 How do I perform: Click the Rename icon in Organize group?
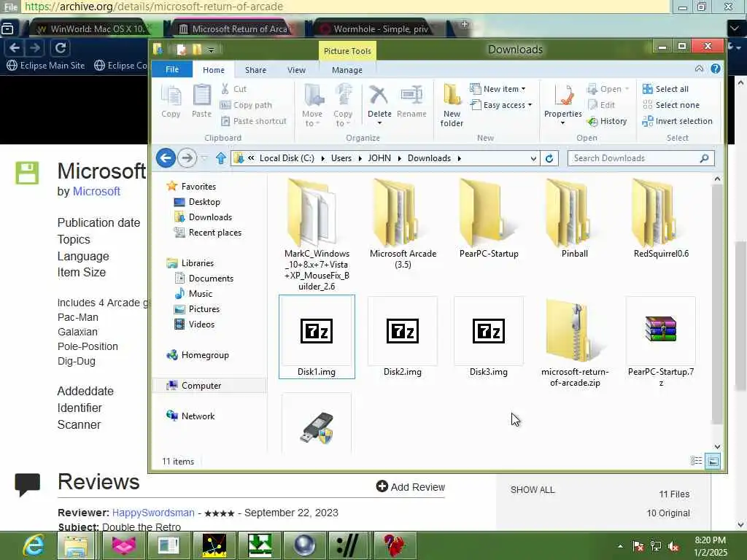pos(411,101)
